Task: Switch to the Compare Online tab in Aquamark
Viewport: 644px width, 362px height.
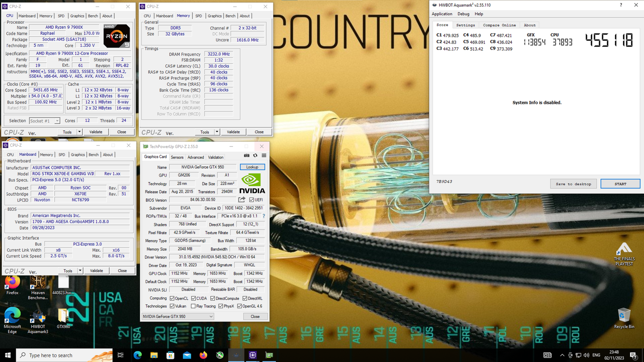Action: pos(499,25)
